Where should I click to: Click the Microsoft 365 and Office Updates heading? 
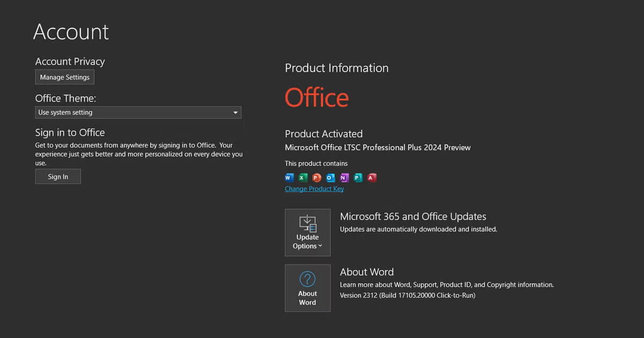tap(413, 217)
